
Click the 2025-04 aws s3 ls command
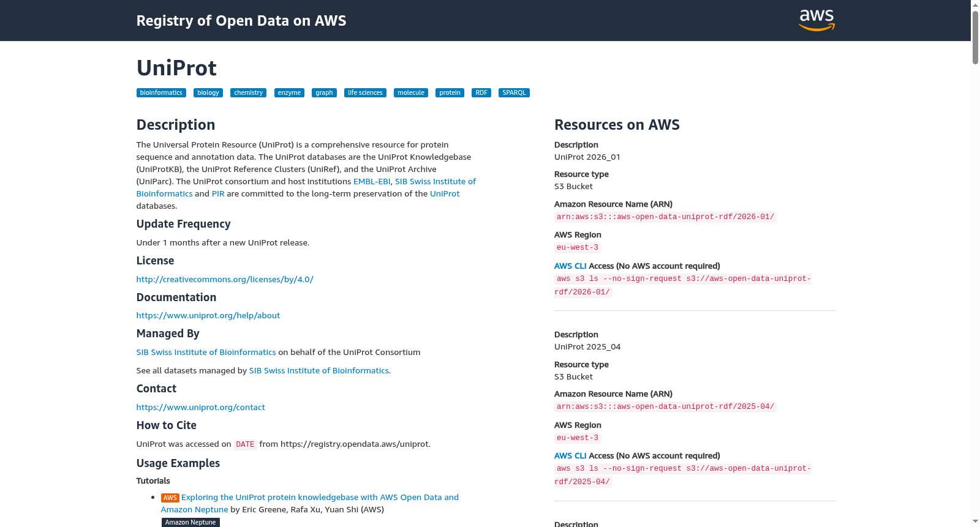[683, 476]
